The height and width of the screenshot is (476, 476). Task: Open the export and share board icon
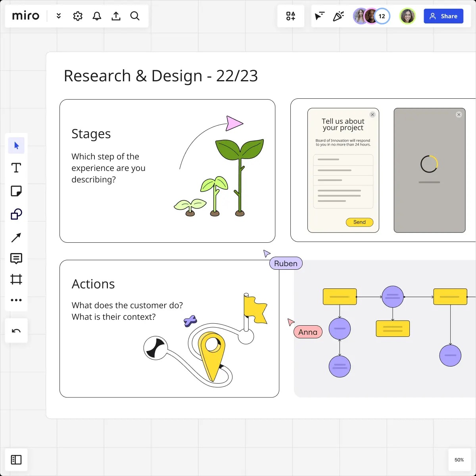[x=116, y=16]
